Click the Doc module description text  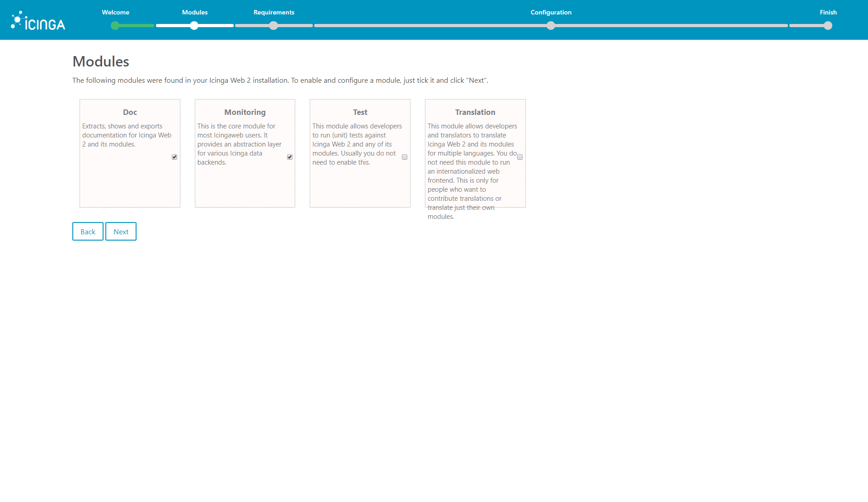tap(127, 135)
